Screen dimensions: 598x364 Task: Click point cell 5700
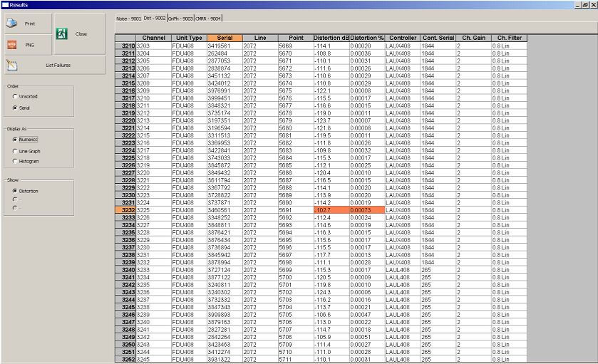[296, 277]
